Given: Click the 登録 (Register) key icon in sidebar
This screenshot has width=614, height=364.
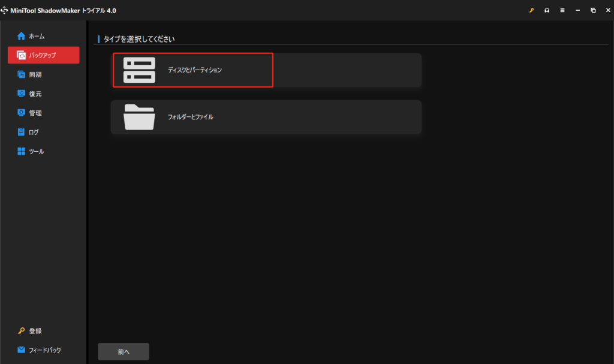Looking at the screenshot, I should tap(22, 331).
